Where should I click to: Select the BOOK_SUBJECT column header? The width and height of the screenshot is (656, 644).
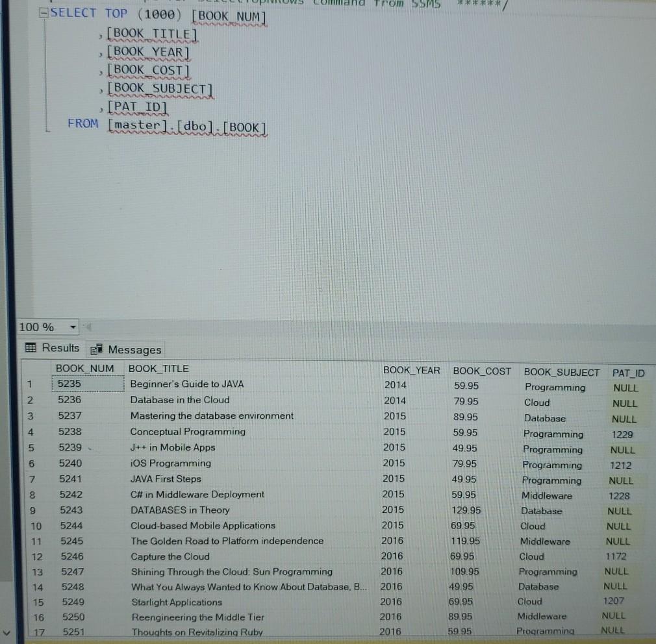point(561,371)
